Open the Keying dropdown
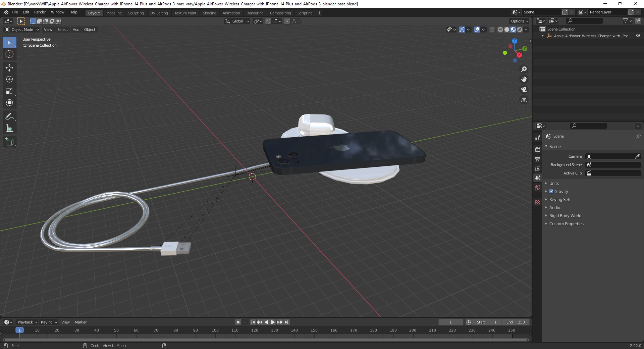Viewport: 644px width, 349px height. tap(49, 322)
